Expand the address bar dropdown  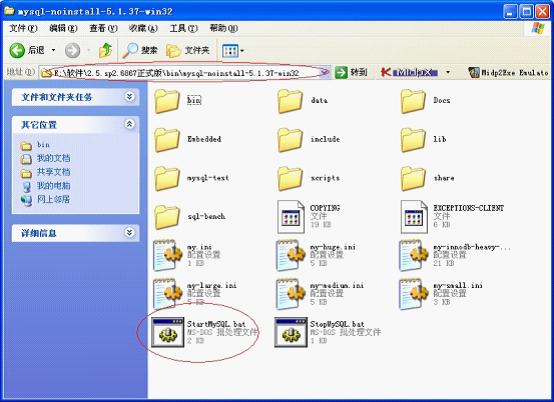(x=323, y=72)
